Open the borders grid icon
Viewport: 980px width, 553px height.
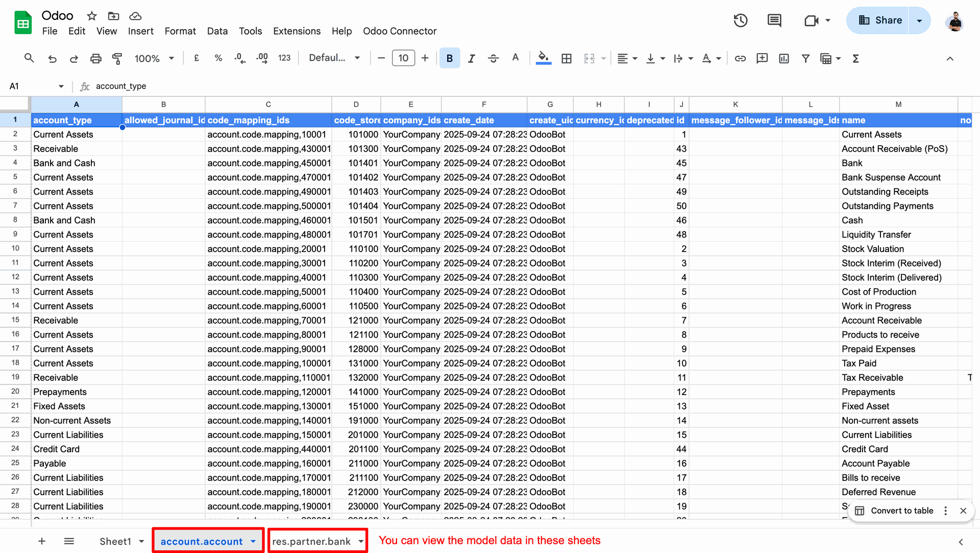pos(566,58)
